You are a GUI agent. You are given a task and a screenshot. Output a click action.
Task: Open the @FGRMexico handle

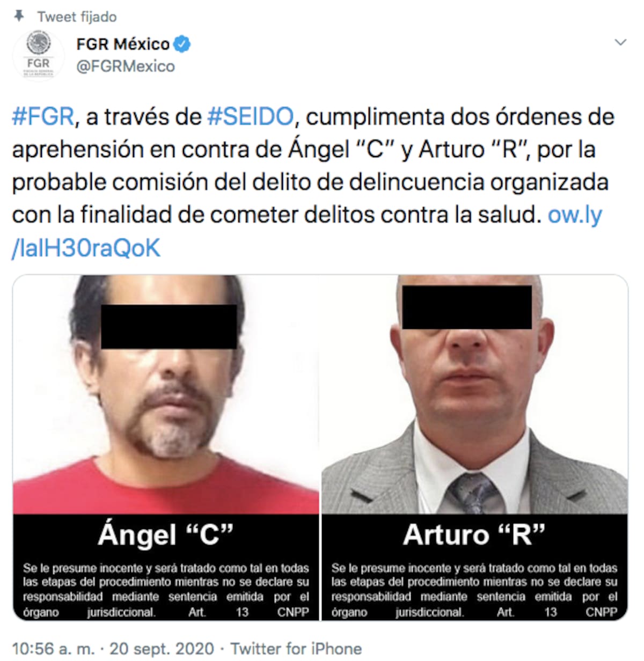(x=126, y=67)
